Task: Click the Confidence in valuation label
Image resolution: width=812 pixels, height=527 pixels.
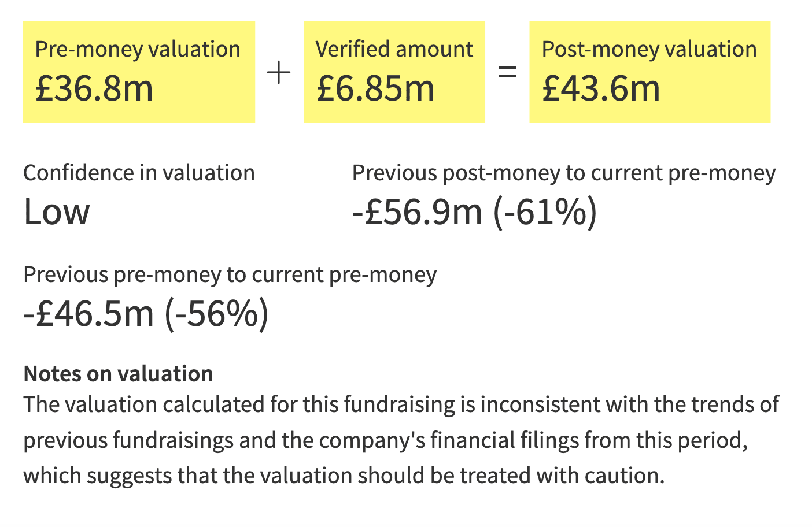Action: tap(139, 173)
